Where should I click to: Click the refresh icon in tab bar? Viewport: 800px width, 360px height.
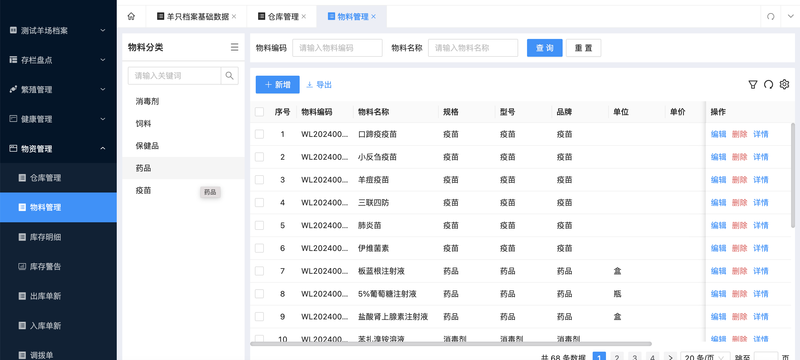[x=770, y=17]
